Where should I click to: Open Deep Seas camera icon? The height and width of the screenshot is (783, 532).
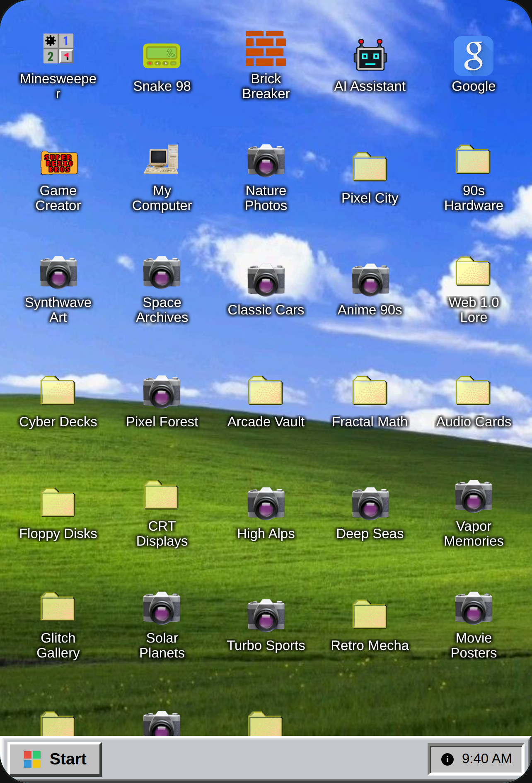point(370,503)
